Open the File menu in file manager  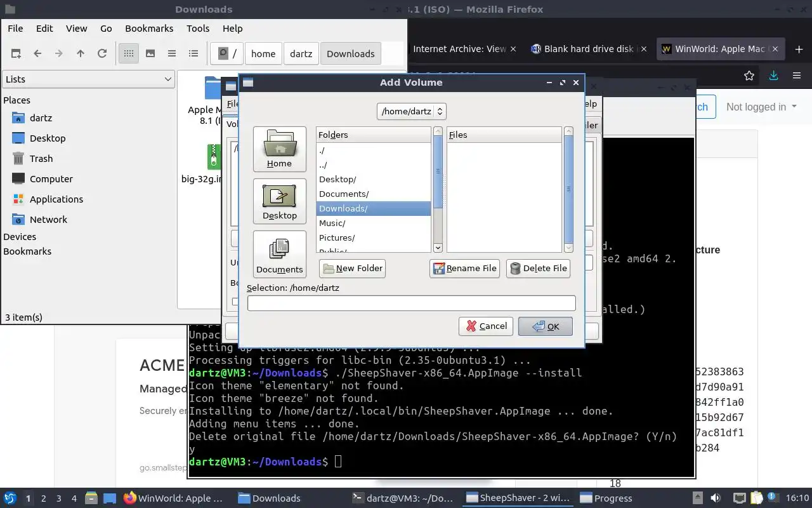[15, 28]
